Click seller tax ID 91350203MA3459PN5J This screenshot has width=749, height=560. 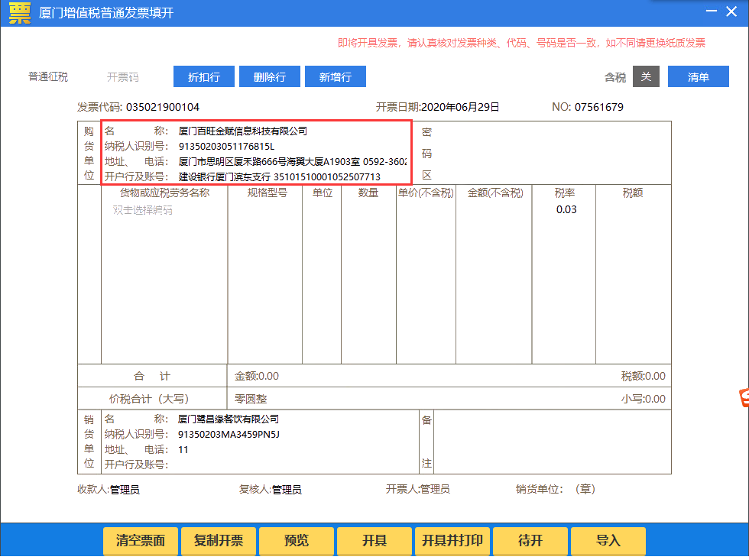coord(229,435)
